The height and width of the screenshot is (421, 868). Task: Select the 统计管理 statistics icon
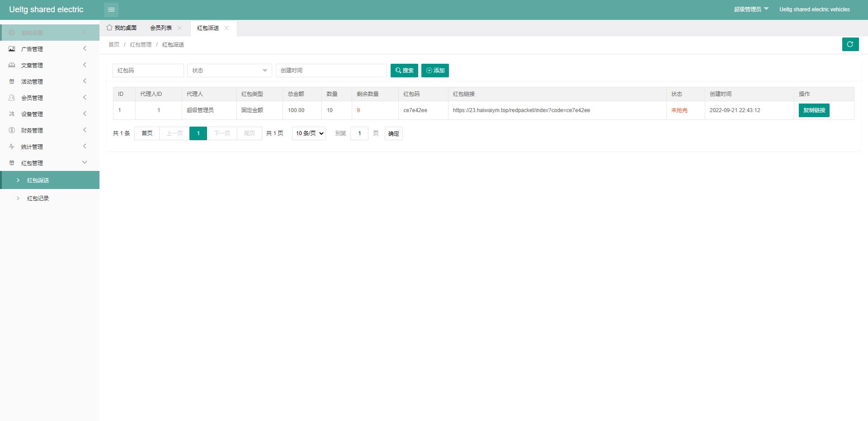12,147
